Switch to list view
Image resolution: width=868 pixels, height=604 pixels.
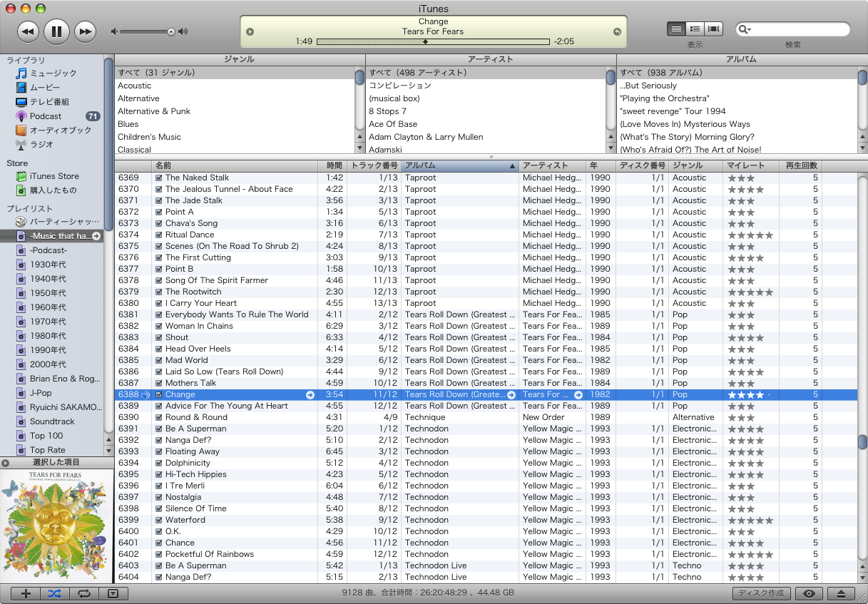676,29
